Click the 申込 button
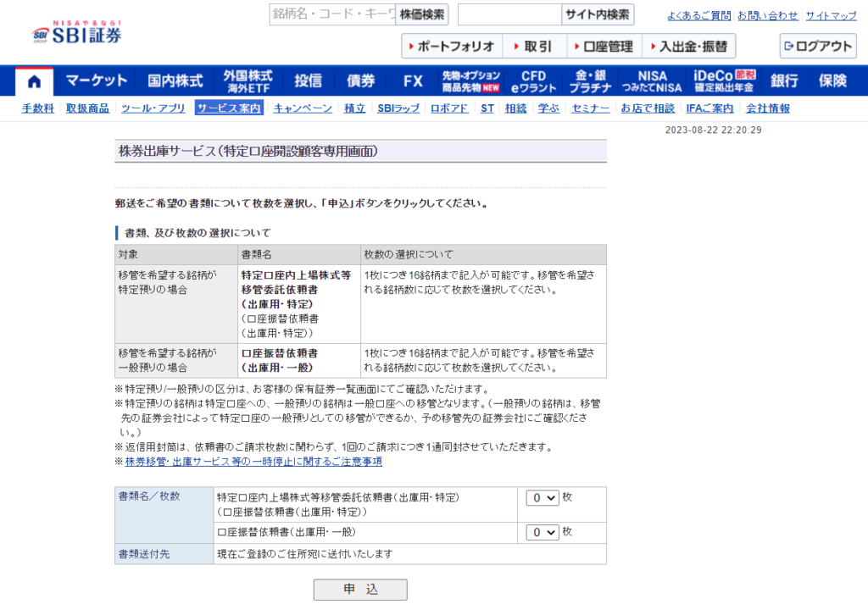This screenshot has height=615, width=868. pos(359,590)
